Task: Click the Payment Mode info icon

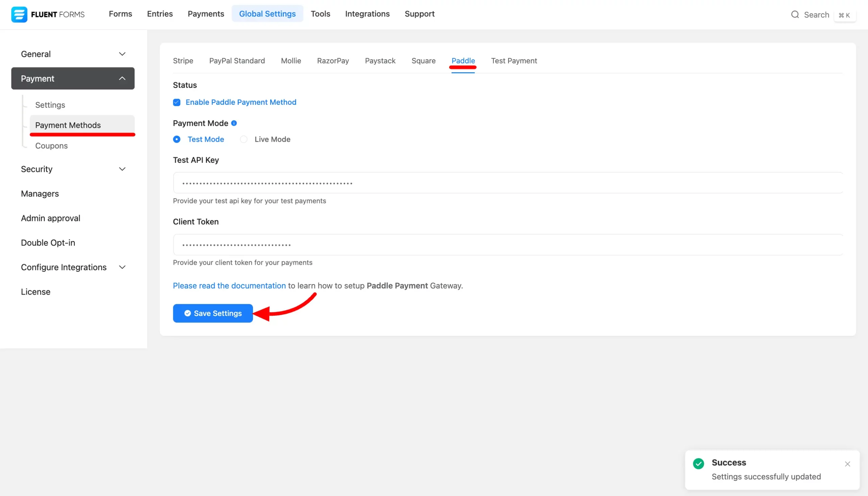Action: pos(234,123)
